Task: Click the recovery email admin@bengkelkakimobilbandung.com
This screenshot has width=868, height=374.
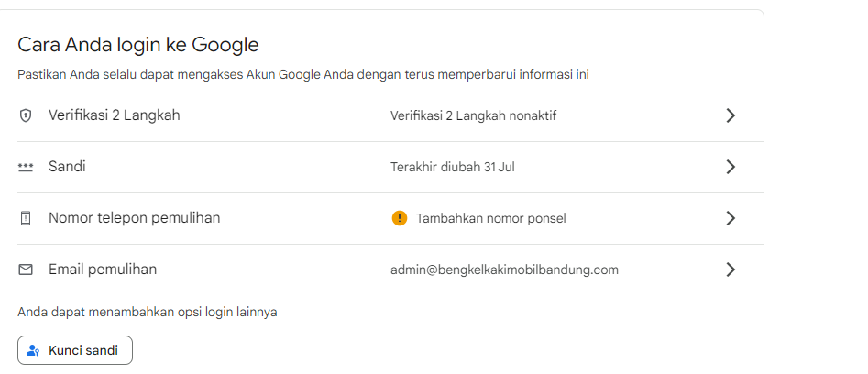Action: (x=504, y=270)
